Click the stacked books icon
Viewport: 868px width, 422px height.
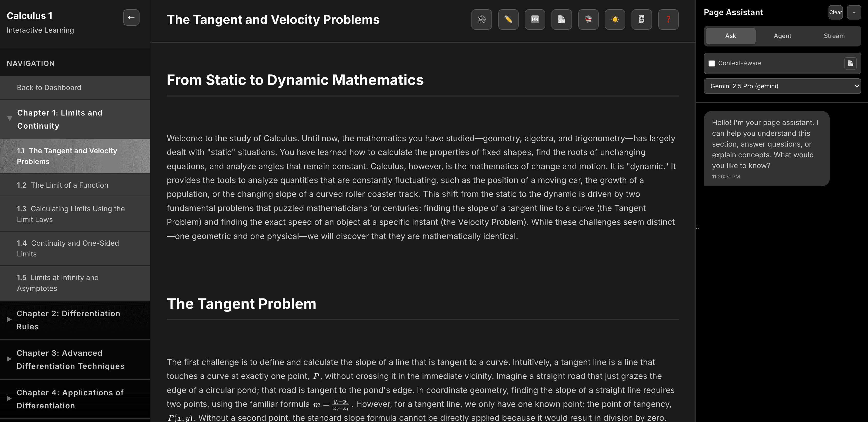click(588, 20)
